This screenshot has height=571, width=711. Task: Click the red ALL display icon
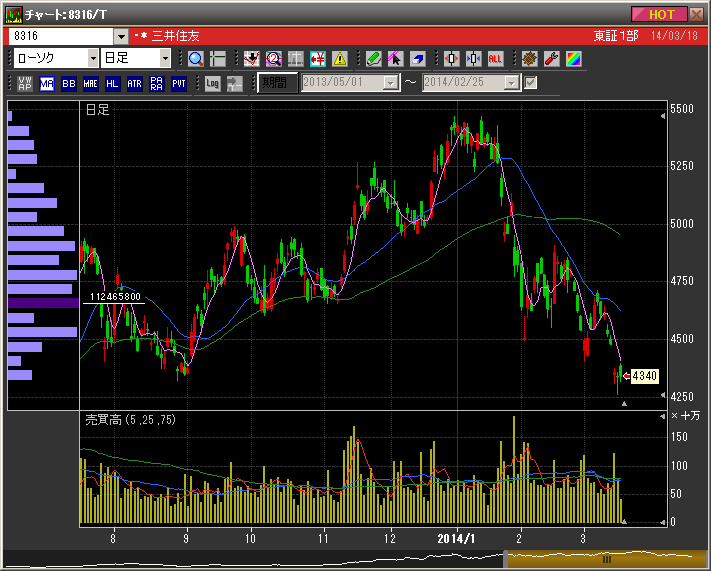point(495,59)
